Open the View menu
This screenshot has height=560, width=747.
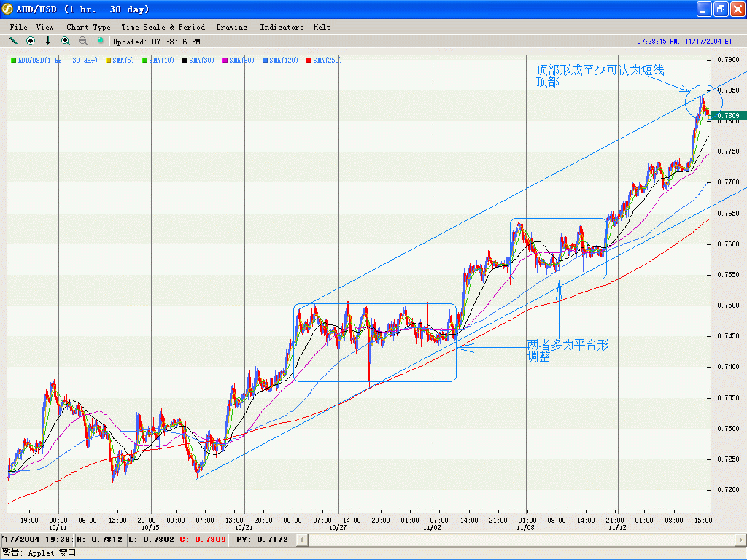point(44,27)
